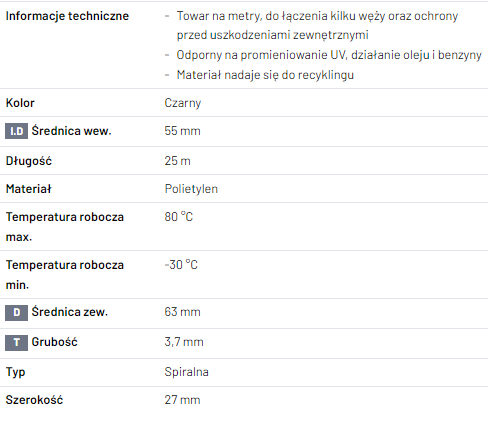
Task: Click the 55 mm inner diameter value
Action: tap(182, 131)
